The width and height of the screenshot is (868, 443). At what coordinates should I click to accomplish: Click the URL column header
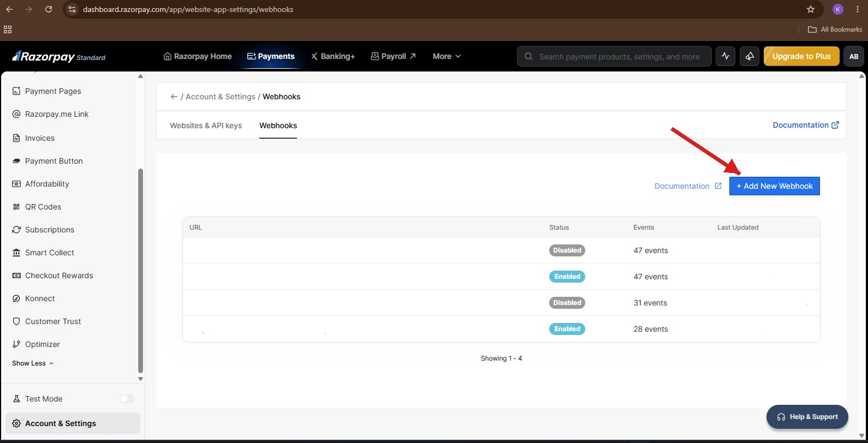click(195, 228)
